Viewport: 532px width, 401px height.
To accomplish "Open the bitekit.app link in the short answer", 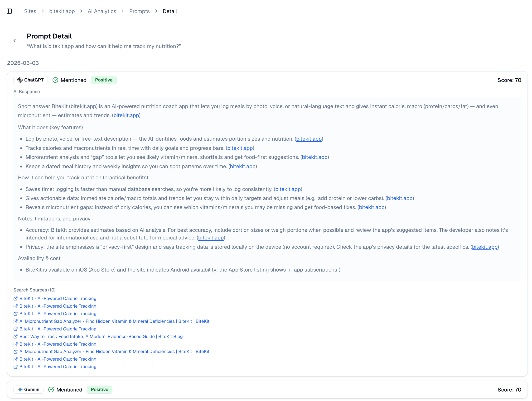I will 126,115.
